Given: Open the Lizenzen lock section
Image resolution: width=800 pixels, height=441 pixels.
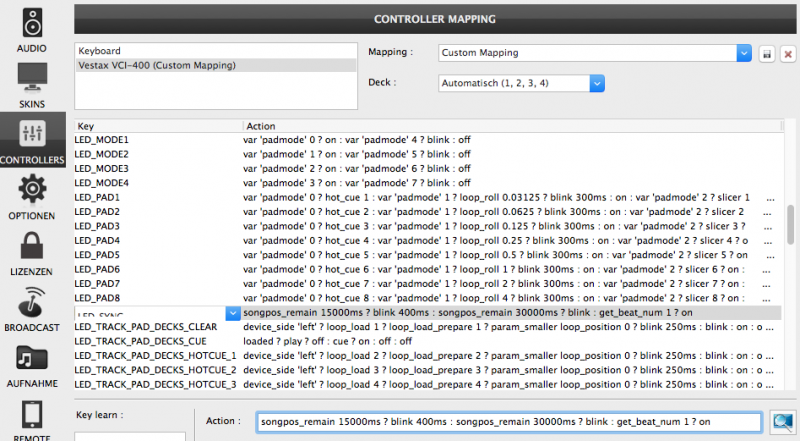Looking at the screenshot, I should (32, 256).
